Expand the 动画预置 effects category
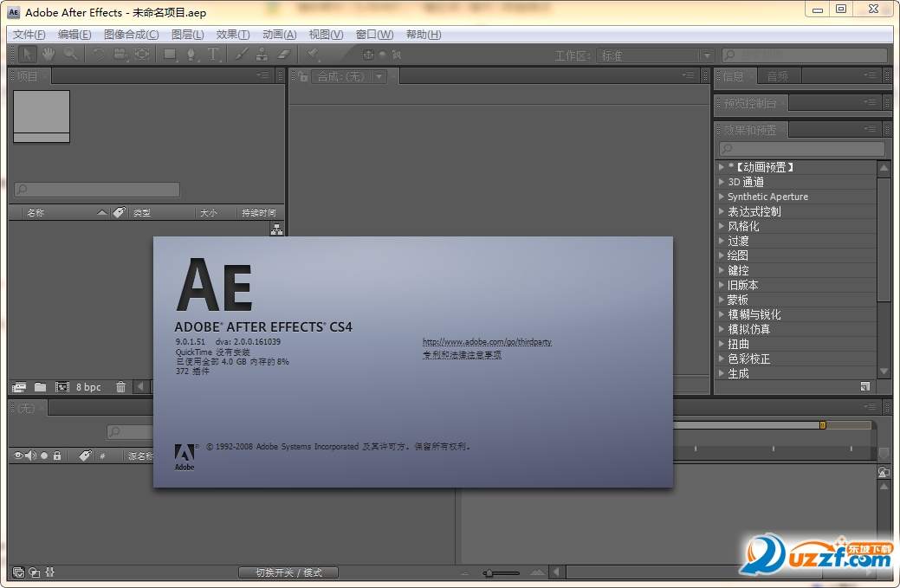900x588 pixels. [722, 167]
